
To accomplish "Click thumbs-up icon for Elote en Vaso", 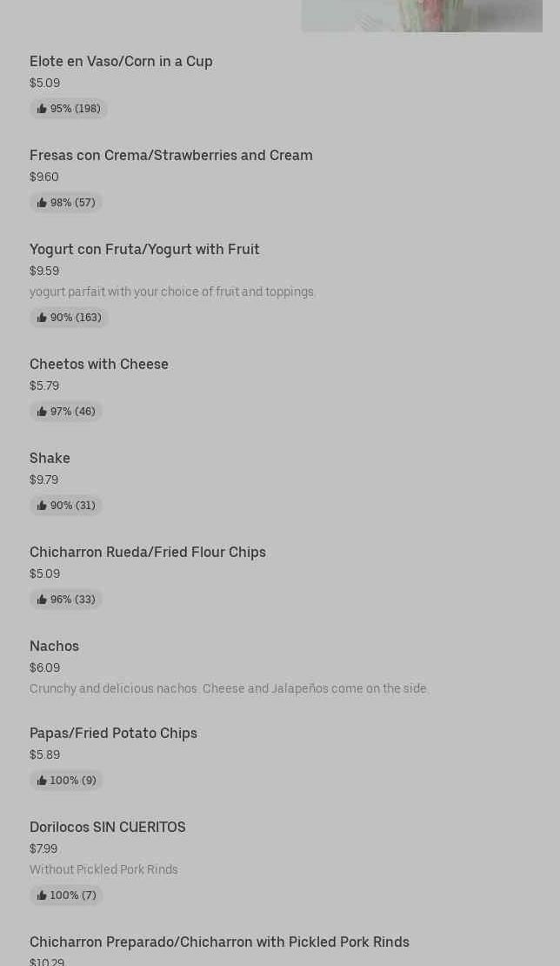I will coord(42,109).
